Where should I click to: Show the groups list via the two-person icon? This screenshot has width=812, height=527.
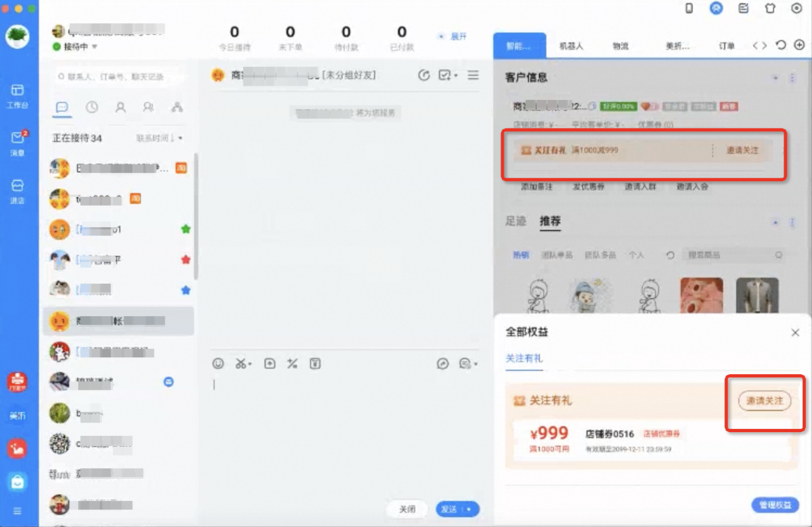click(x=149, y=107)
